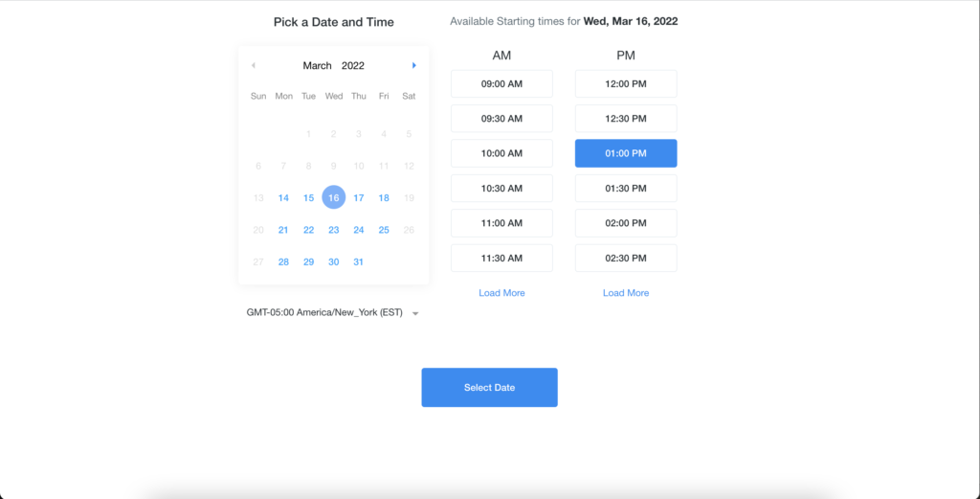Pick the 12:30 PM time slot
This screenshot has height=499, width=980.
click(626, 118)
